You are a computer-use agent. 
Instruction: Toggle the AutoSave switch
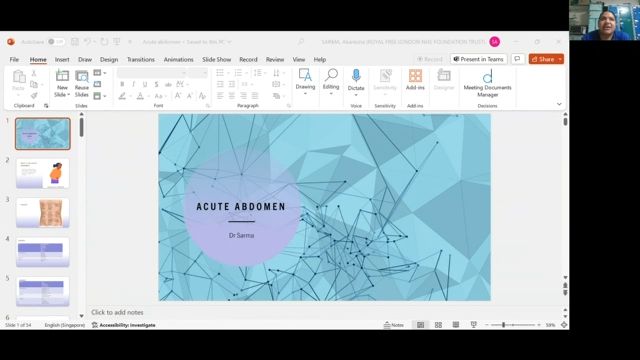click(x=56, y=42)
